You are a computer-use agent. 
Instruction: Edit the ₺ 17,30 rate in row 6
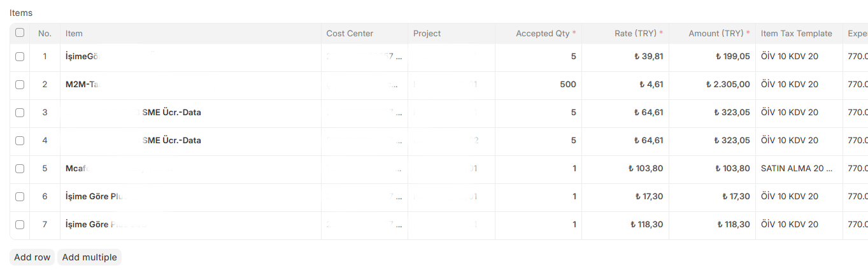625,197
